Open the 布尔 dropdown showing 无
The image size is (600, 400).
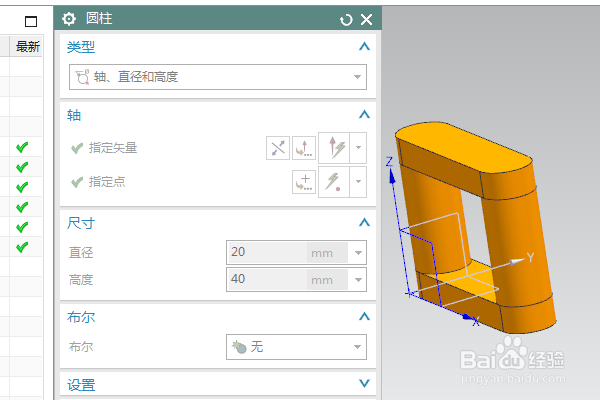coord(296,347)
